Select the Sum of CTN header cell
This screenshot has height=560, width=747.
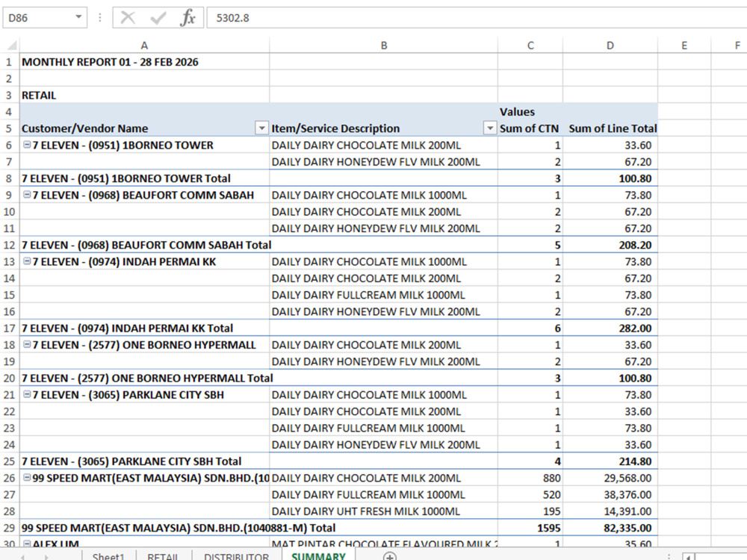coord(530,128)
